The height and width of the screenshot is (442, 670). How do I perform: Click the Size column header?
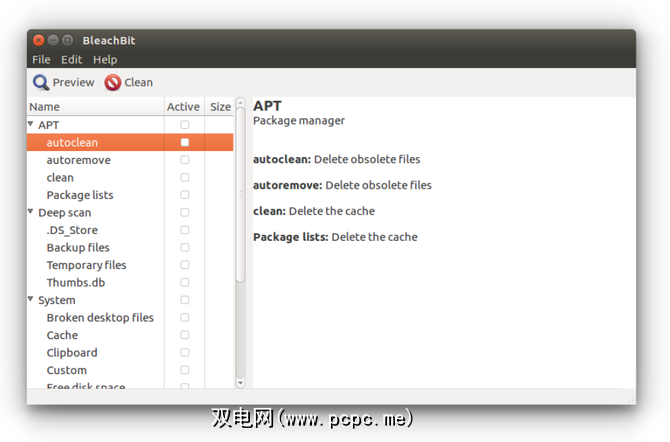click(219, 106)
